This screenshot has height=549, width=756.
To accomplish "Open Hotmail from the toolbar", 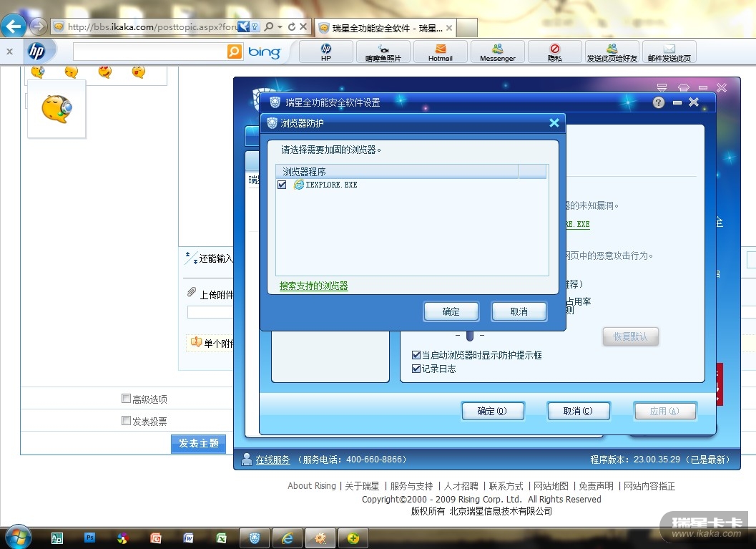I will click(440, 52).
